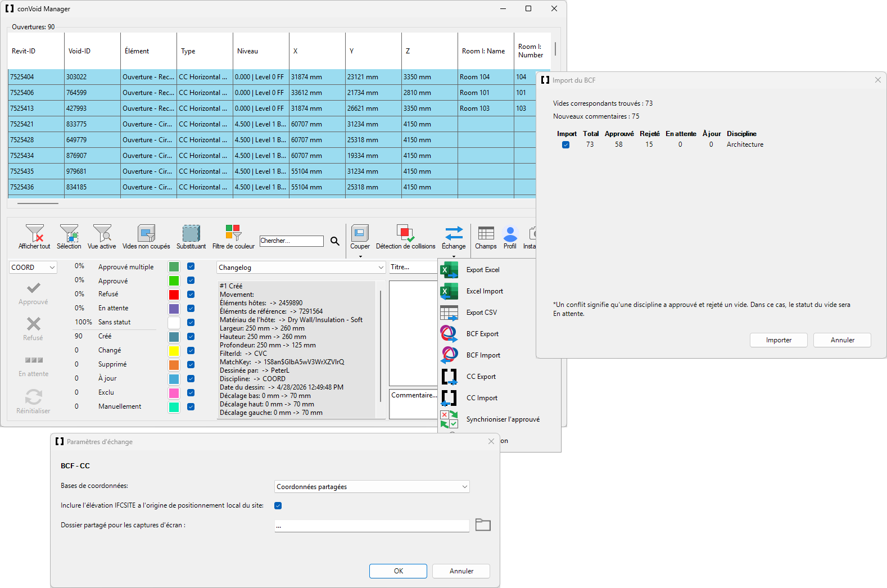Uncheck Import checkbox for Architecture discipline
The width and height of the screenshot is (887, 588).
click(565, 145)
